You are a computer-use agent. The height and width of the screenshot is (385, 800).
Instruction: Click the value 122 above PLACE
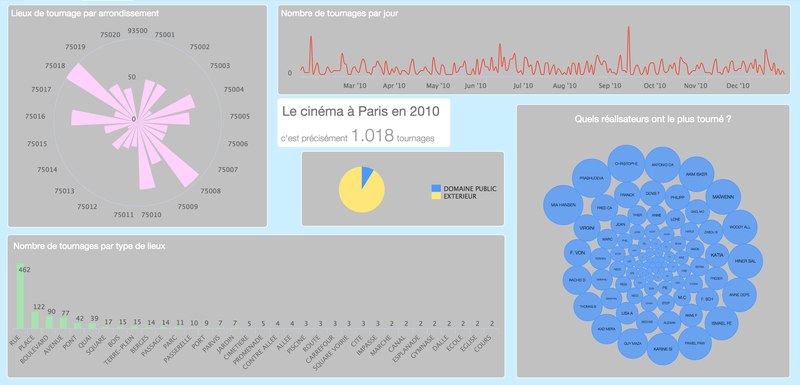[x=39, y=306]
